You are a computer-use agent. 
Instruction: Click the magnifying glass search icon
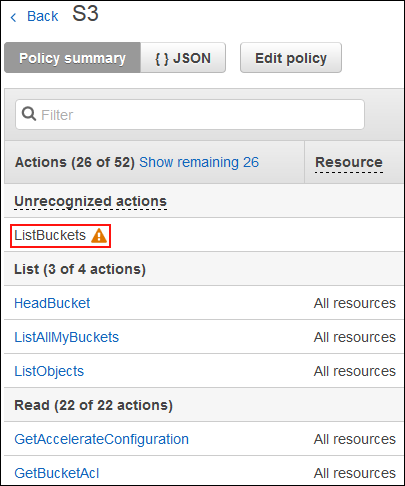29,114
